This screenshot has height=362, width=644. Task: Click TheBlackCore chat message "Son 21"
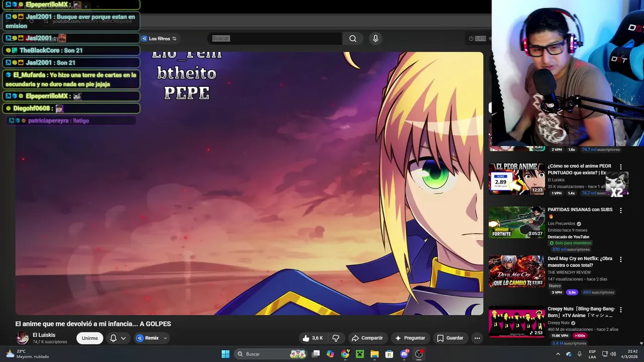point(71,50)
